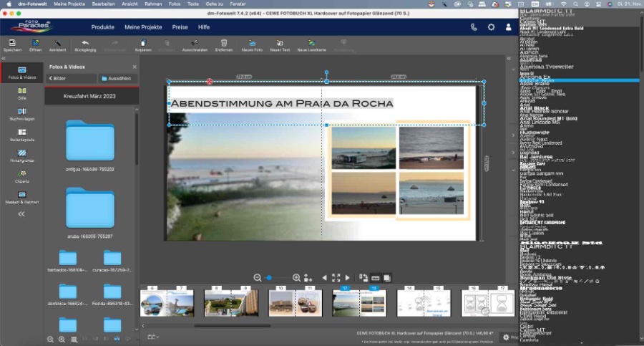Collapse the left sidebar with double chevron
Screen dimensions: 644x346
pyautogui.click(x=21, y=213)
